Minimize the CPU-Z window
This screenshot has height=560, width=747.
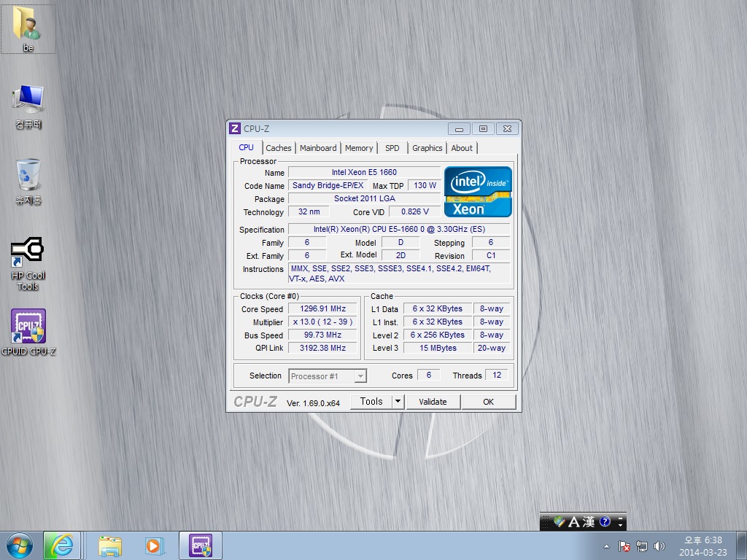[460, 128]
